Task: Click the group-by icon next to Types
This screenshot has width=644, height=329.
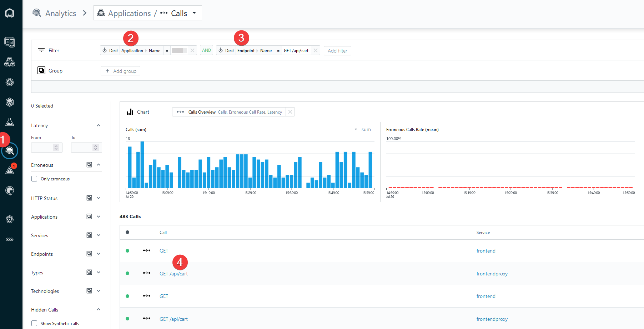Action: tap(89, 272)
